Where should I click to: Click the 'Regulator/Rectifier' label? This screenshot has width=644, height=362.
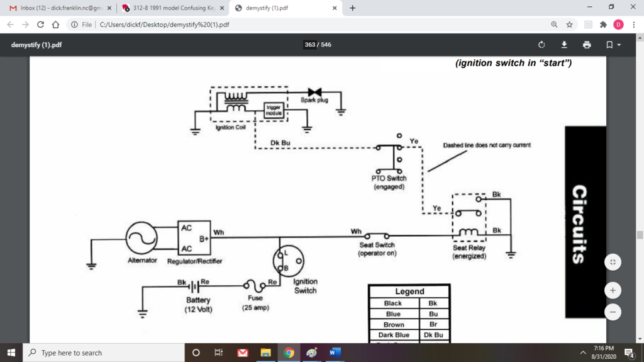tap(195, 261)
